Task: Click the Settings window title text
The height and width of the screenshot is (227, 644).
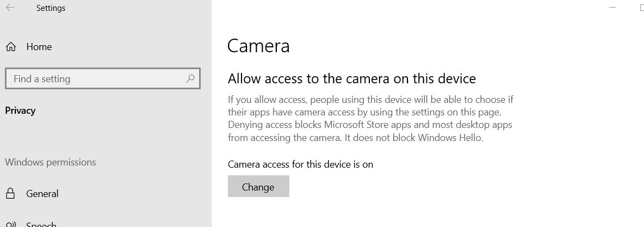Action: pos(51,8)
